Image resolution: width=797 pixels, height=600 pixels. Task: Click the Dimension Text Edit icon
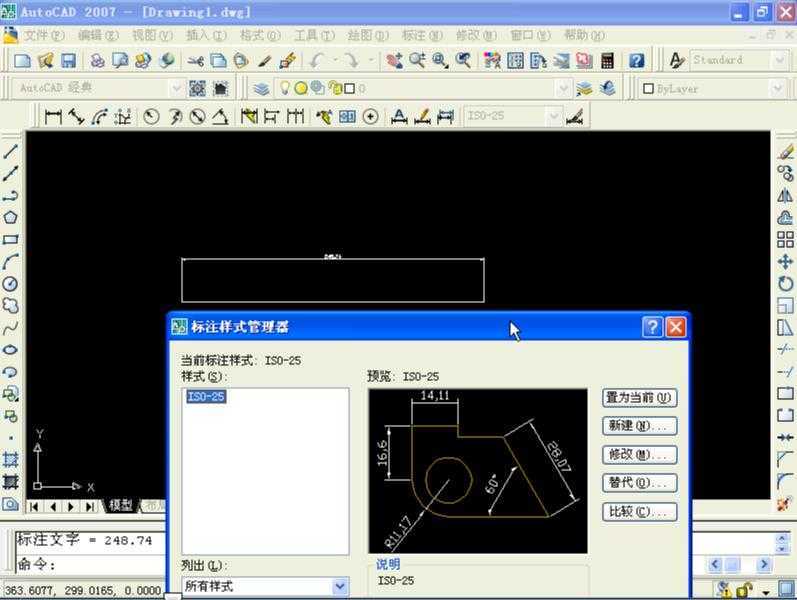[x=422, y=117]
